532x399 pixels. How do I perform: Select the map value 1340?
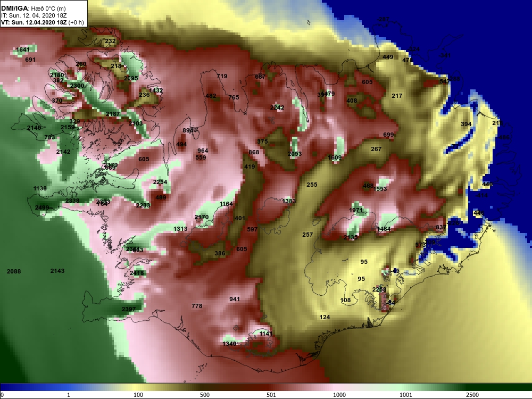[x=229, y=344]
